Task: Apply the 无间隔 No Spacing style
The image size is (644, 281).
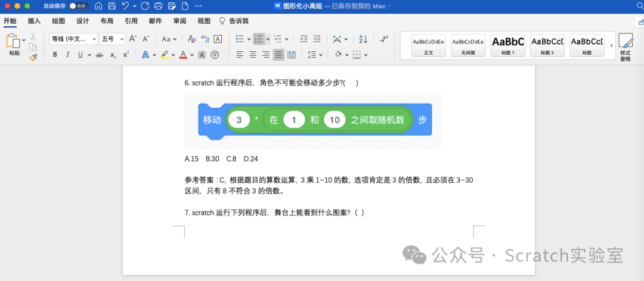Action: 468,45
